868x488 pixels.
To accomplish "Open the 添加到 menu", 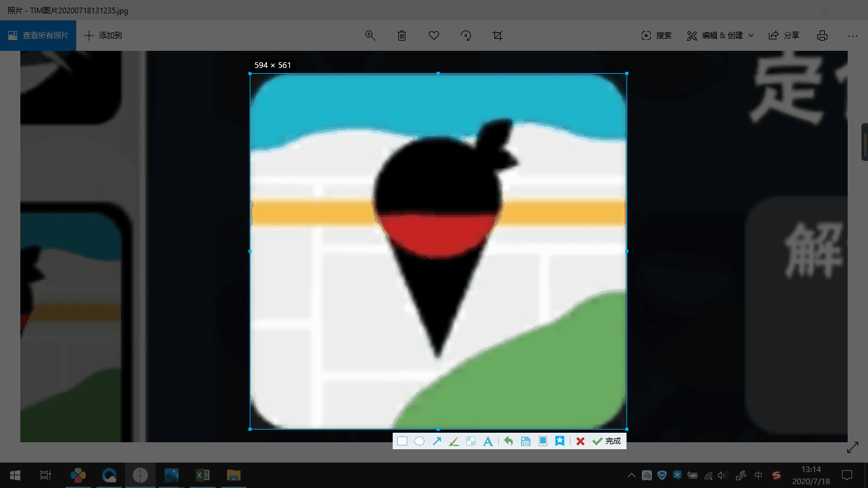I will 103,36.
